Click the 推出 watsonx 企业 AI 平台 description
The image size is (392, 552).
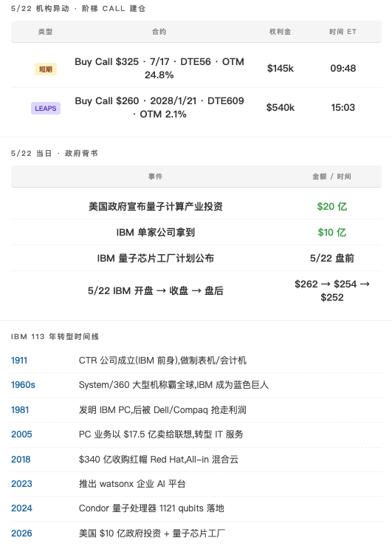pyautogui.click(x=132, y=484)
